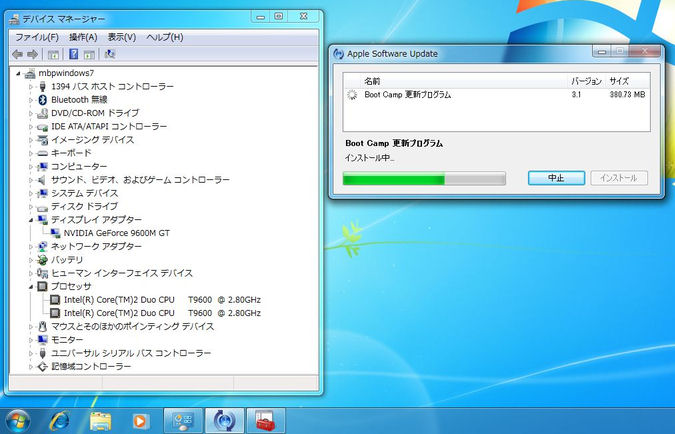Select the ネットワーク アダプター icon
Screen dimensions: 675x434
click(42, 246)
